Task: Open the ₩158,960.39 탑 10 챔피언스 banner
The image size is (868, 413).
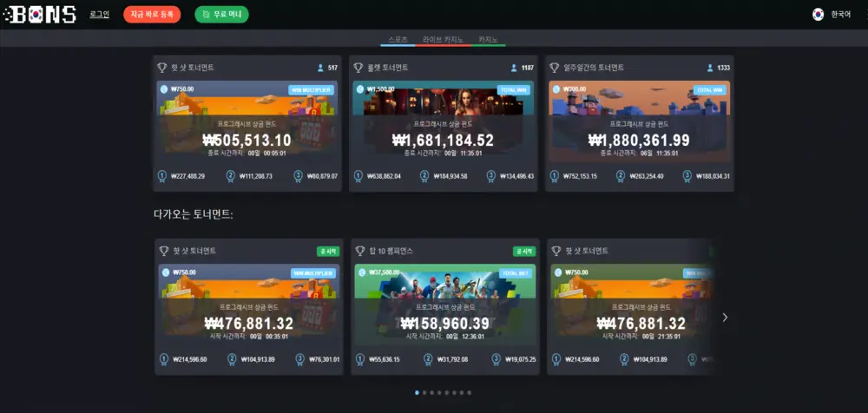Action: click(444, 305)
